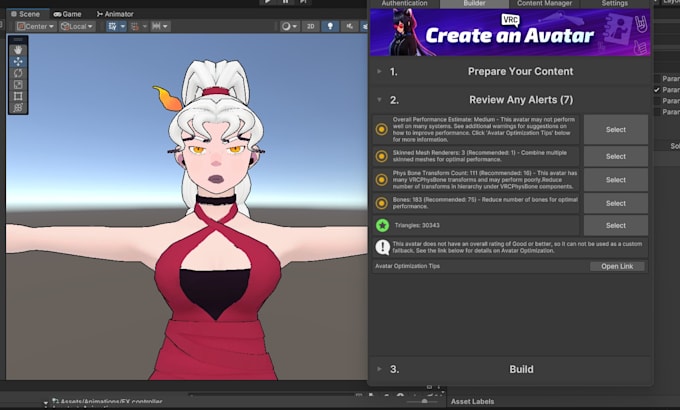Toggle 2D view mode
This screenshot has height=410, width=680.
click(x=311, y=26)
